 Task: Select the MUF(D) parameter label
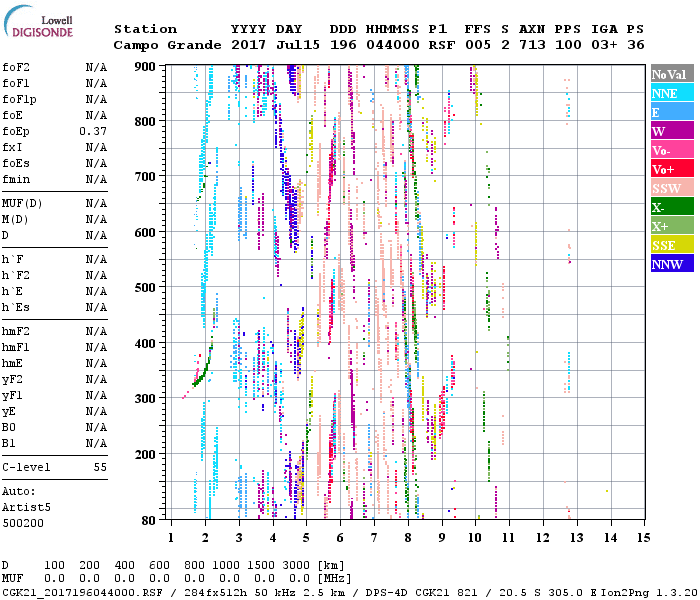[x=21, y=203]
